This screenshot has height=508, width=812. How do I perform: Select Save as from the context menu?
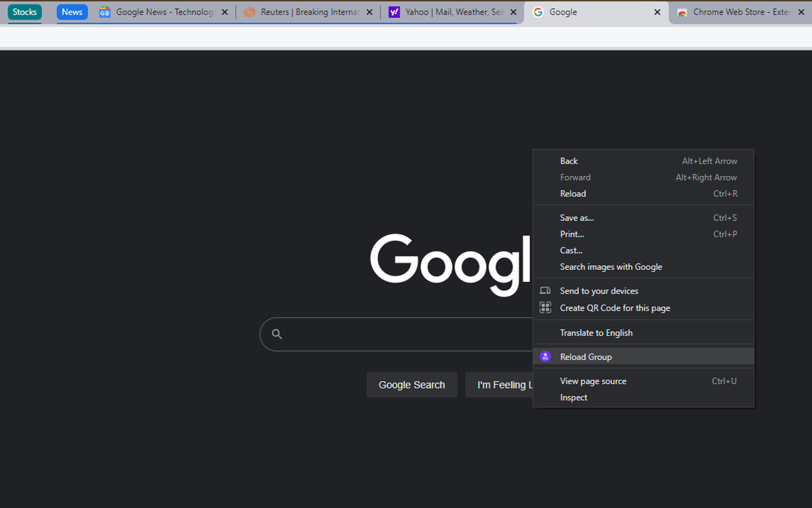(577, 217)
